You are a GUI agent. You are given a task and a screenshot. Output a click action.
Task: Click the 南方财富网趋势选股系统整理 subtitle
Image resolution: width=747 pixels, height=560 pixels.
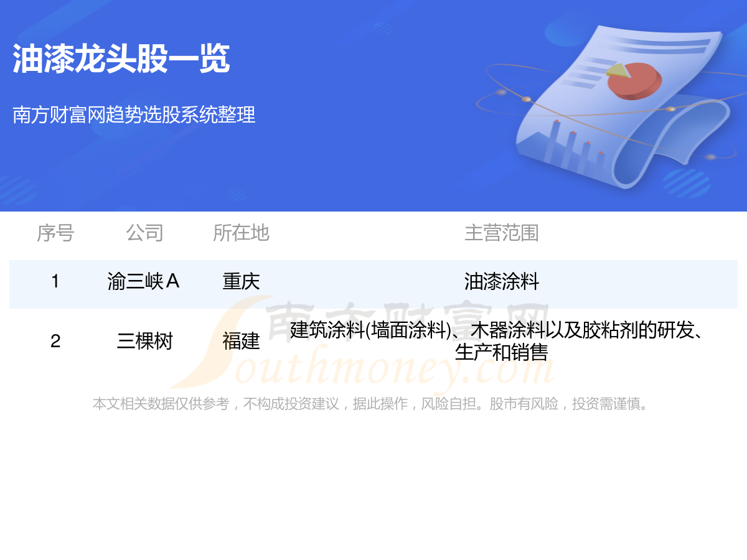tap(134, 115)
